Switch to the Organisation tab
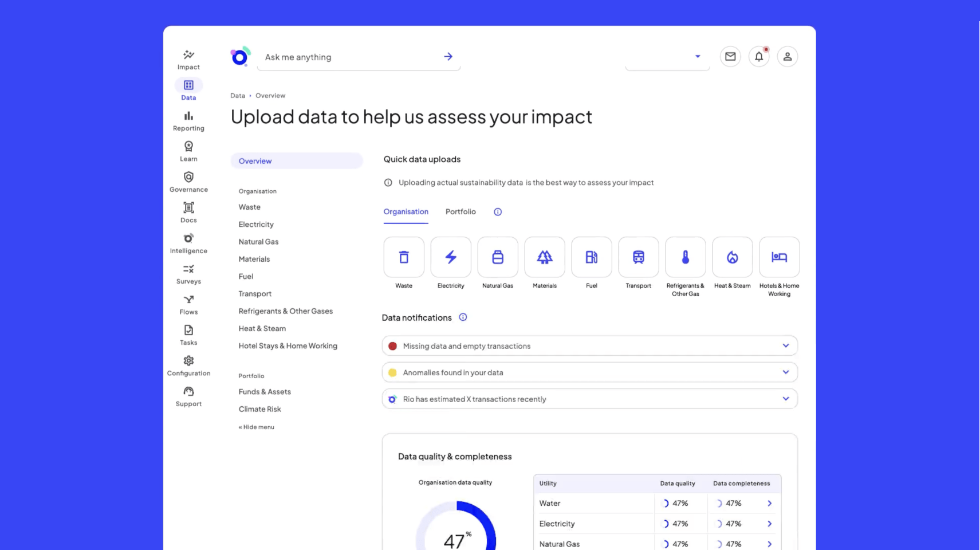 click(x=406, y=212)
